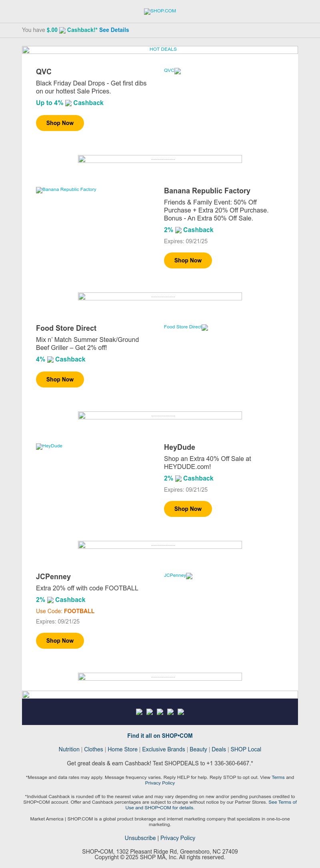
Task: Open the "See Details" cashback link
Action: click(x=114, y=30)
